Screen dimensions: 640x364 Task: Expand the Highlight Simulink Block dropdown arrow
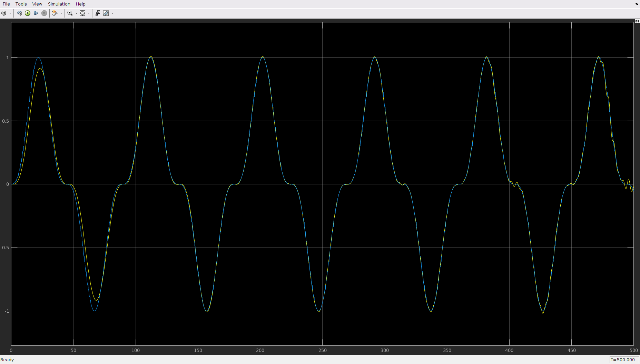coord(61,13)
